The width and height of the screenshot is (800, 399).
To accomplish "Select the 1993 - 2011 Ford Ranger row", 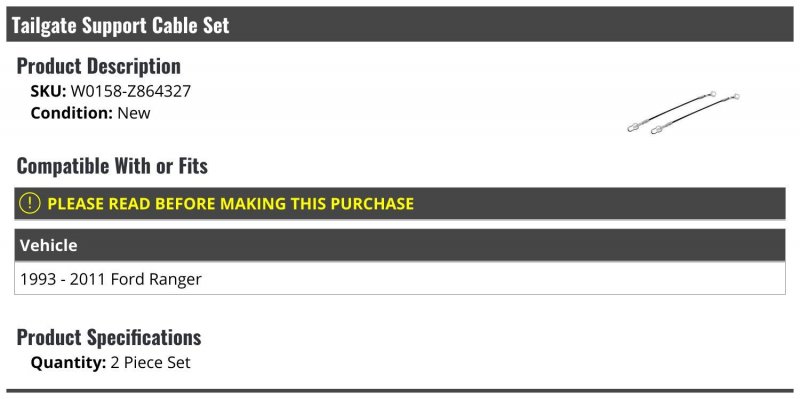I will 400,278.
